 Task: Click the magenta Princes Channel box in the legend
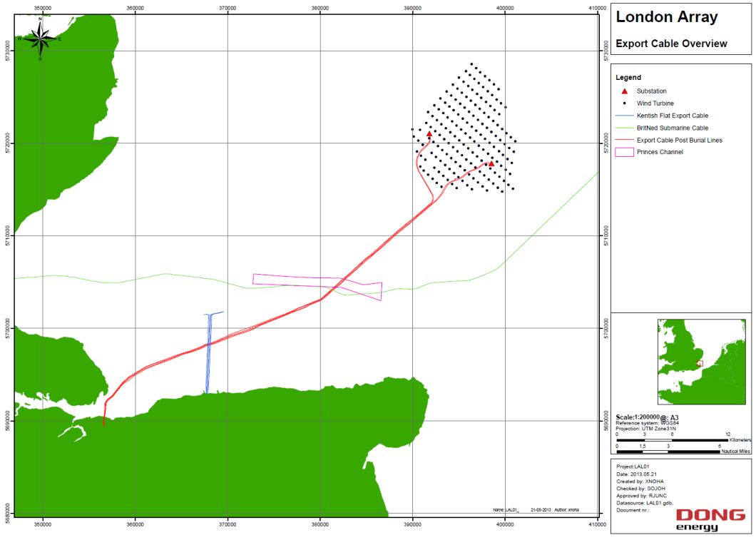pos(624,153)
